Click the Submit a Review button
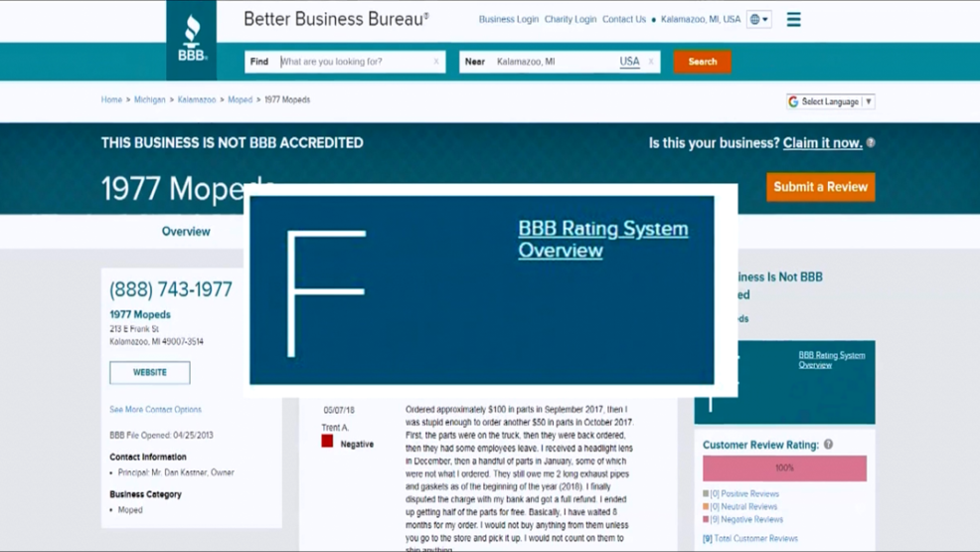This screenshot has height=552, width=980. point(821,187)
